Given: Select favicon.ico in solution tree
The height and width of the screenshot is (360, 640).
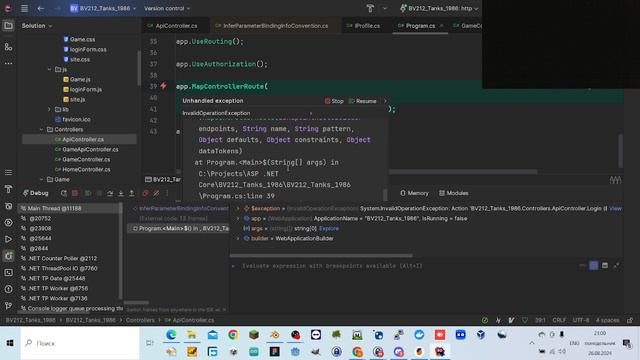Looking at the screenshot, I should [x=73, y=120].
